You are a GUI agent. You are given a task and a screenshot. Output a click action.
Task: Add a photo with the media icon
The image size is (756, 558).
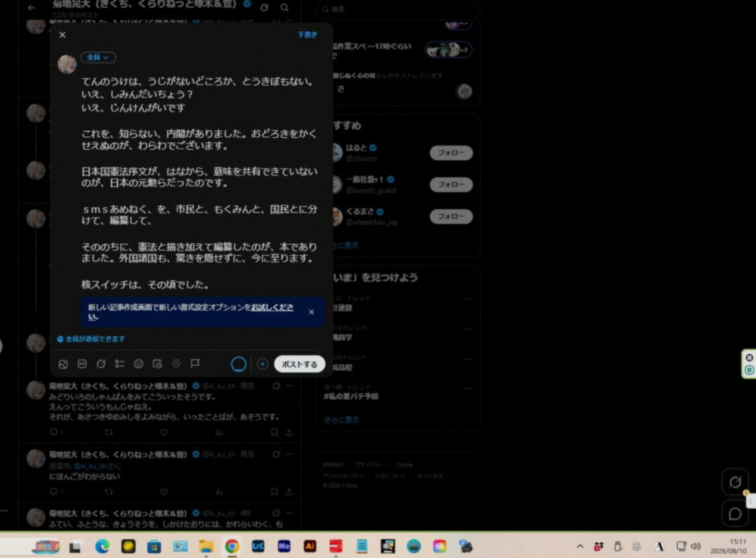63,364
